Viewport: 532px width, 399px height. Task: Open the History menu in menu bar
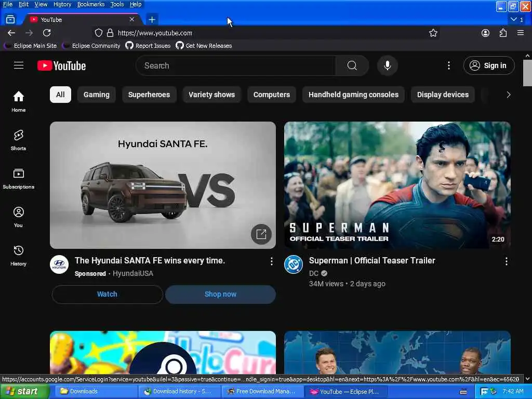coord(62,4)
